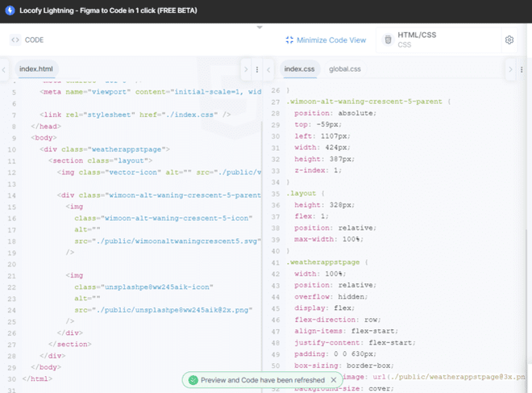Click HTML line section class="layout"
The image size is (532, 393).
100,161
